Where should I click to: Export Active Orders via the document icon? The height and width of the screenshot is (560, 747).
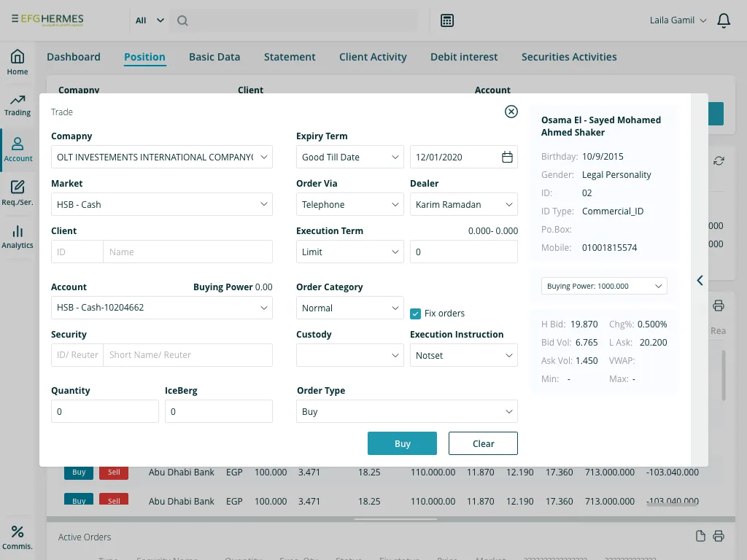click(x=700, y=536)
